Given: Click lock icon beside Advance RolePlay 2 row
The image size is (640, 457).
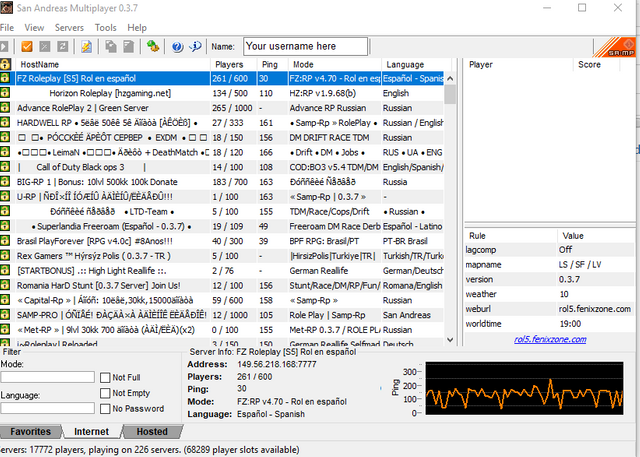Looking at the screenshot, I should 5,107.
